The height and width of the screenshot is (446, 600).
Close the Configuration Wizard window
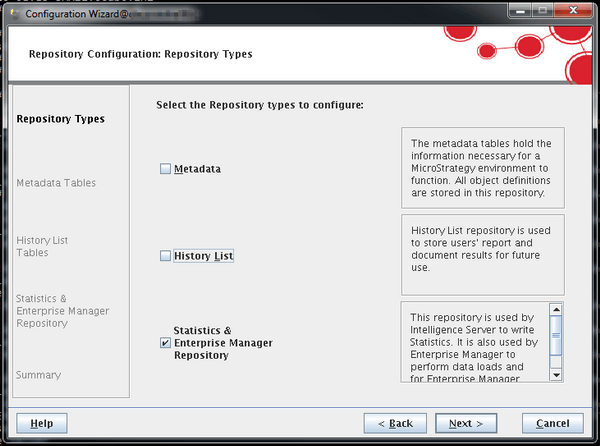pyautogui.click(x=575, y=9)
